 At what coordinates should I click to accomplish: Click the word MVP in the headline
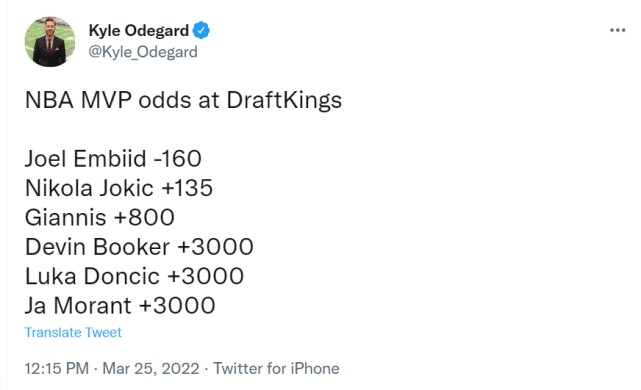(x=106, y=100)
